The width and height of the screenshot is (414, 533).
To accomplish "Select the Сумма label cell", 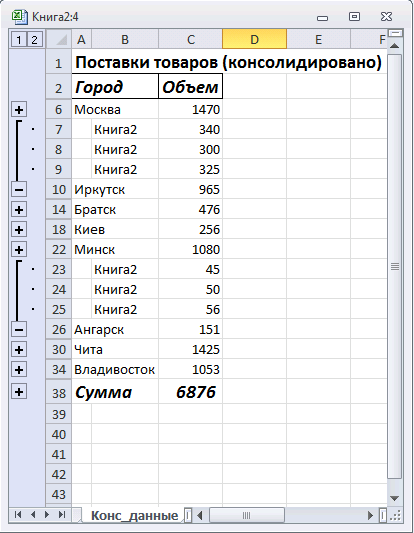I will (115, 392).
